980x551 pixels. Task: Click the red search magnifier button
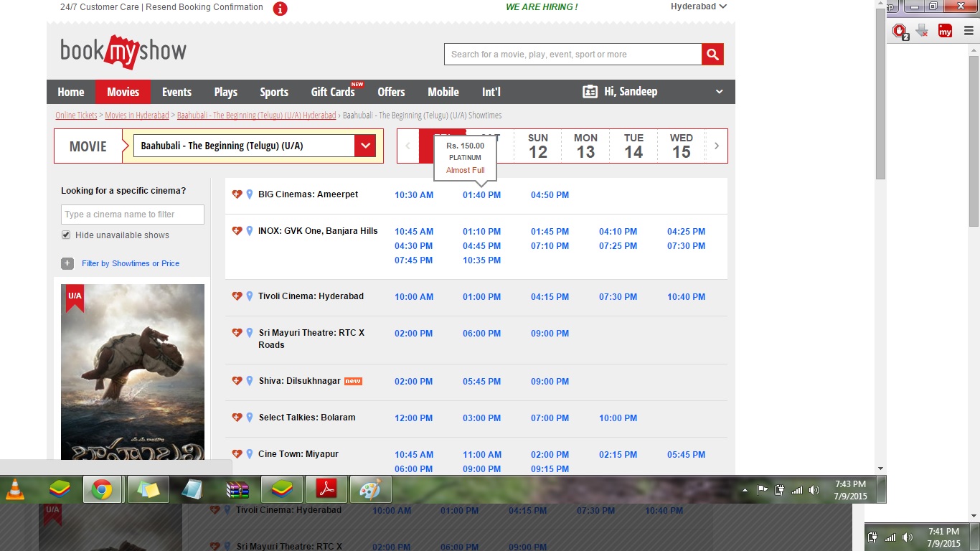click(x=712, y=55)
